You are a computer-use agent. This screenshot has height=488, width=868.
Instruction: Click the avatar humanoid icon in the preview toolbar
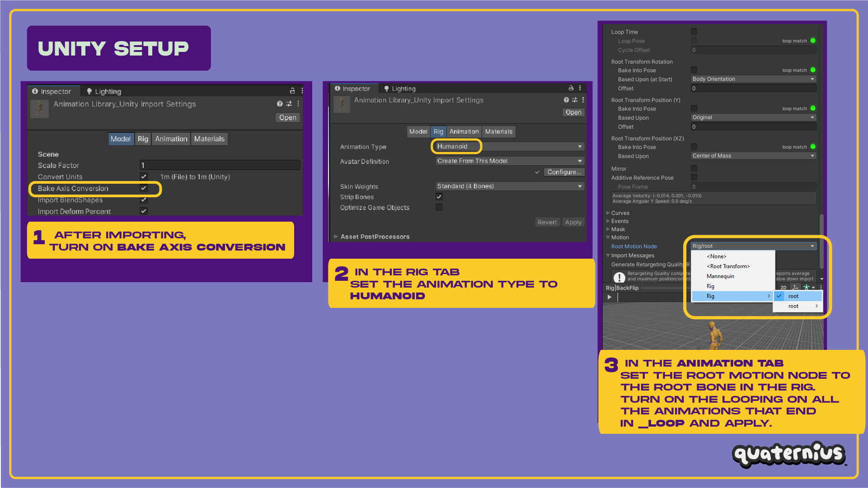(807, 288)
